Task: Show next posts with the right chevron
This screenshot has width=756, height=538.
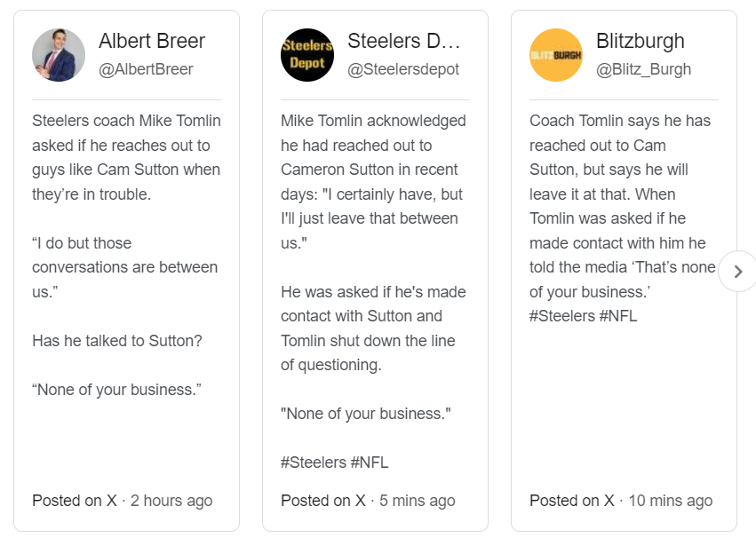Action: 737,272
